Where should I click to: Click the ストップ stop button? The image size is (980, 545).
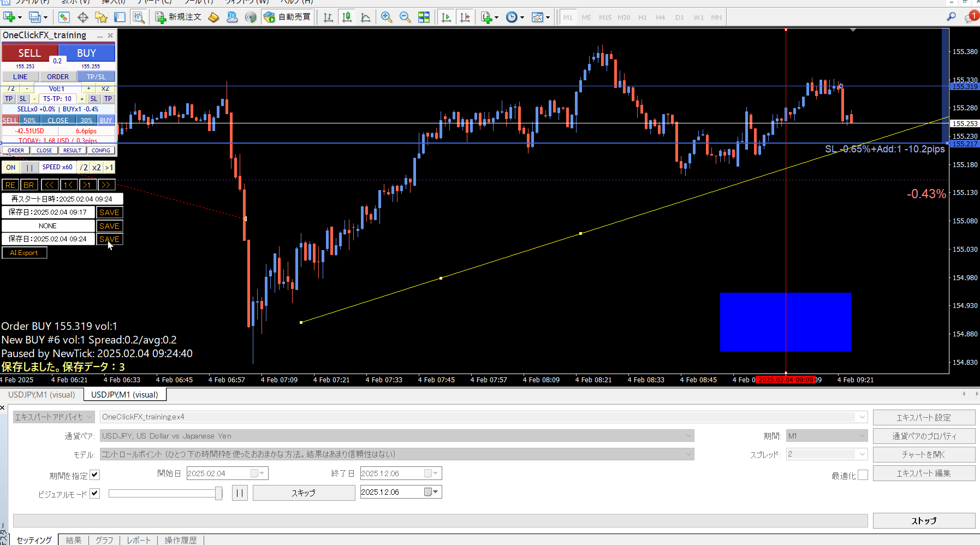pyautogui.click(x=924, y=520)
